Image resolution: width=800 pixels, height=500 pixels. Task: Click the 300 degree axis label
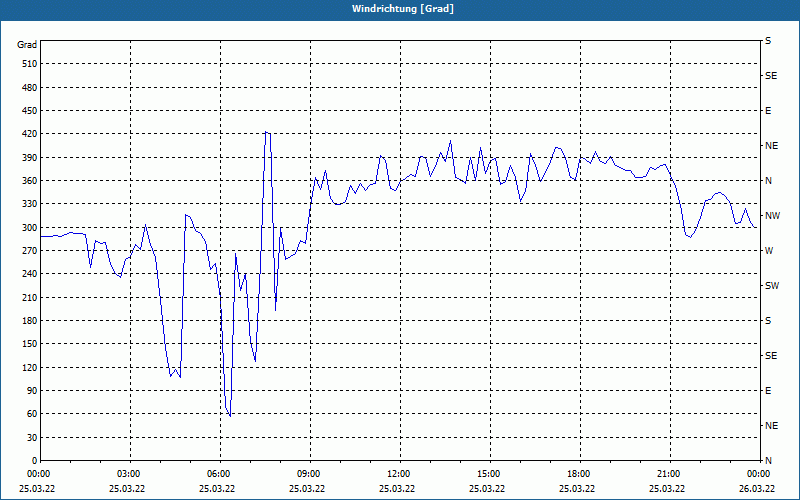coord(30,228)
